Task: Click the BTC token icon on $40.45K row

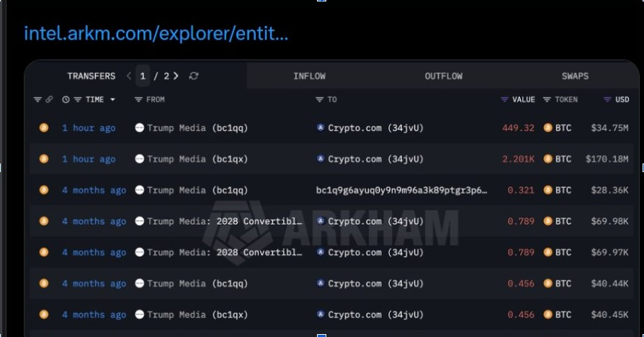Action: (548, 315)
